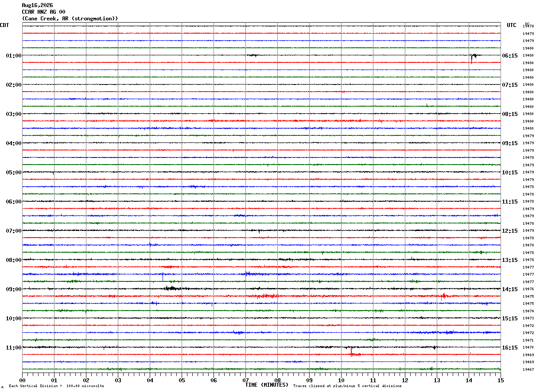Click the Cane Creek, AR location title
Screen dimensions: 536x392
click(70, 19)
